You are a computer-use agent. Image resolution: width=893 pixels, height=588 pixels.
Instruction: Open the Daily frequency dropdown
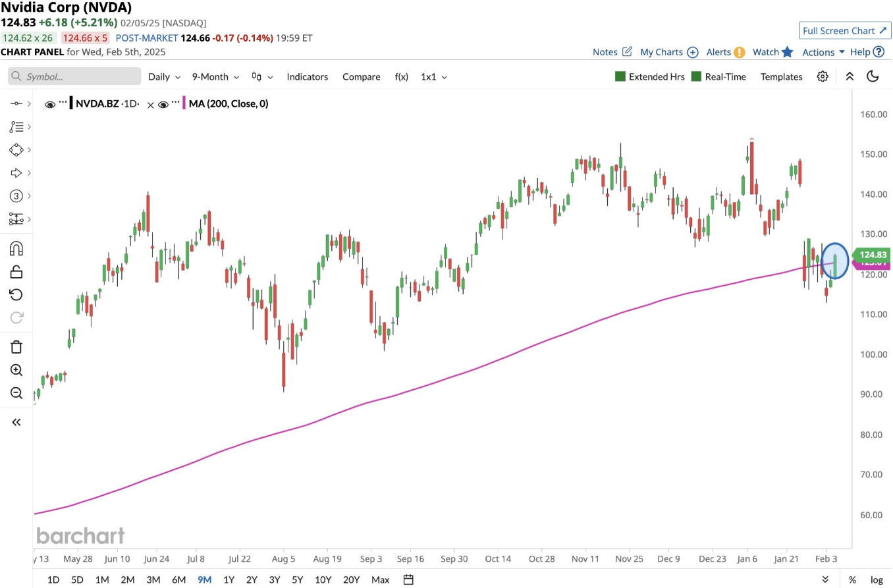pyautogui.click(x=164, y=76)
